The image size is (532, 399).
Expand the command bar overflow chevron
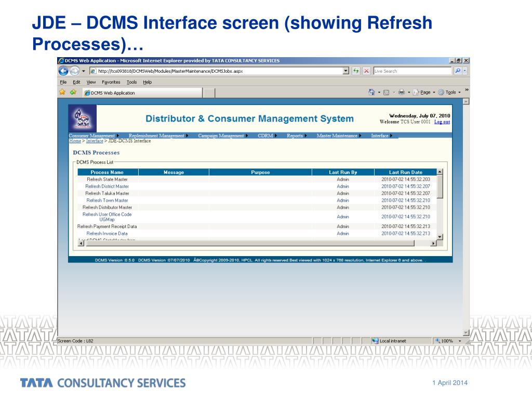click(x=467, y=90)
